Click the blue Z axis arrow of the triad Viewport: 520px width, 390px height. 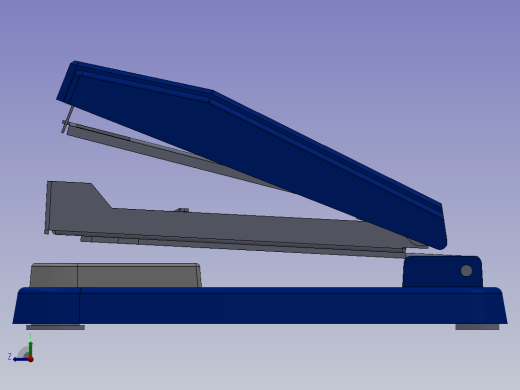(21, 359)
